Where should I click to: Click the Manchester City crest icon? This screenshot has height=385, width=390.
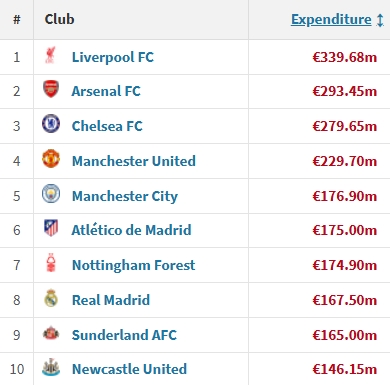(x=51, y=194)
